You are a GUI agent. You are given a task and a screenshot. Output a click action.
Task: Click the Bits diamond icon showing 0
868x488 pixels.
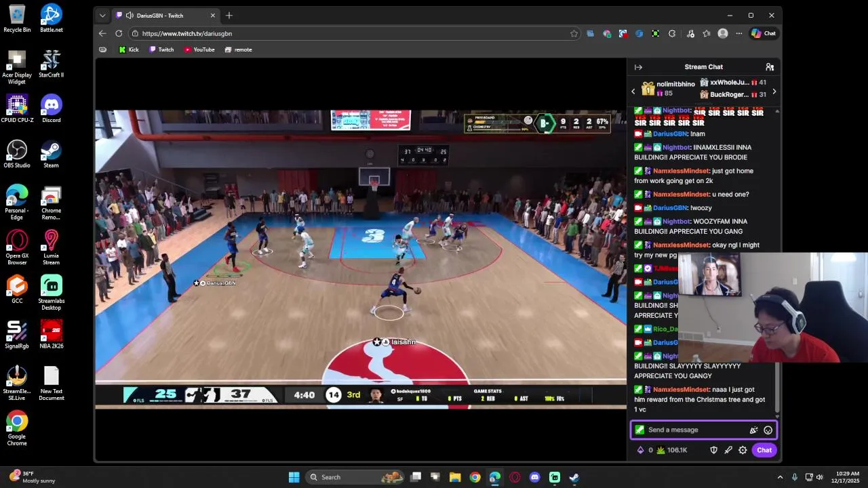coord(644,450)
